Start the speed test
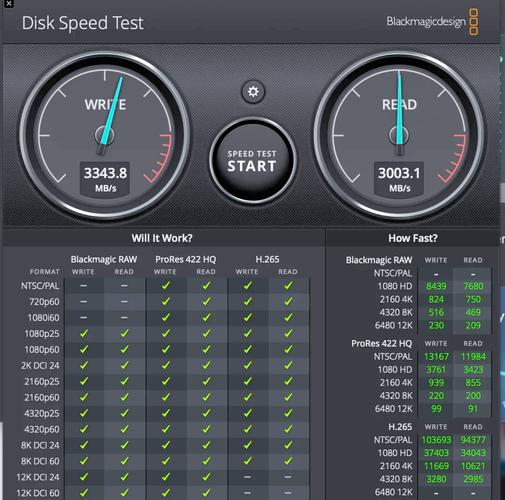The width and height of the screenshot is (505, 500). coord(253,161)
